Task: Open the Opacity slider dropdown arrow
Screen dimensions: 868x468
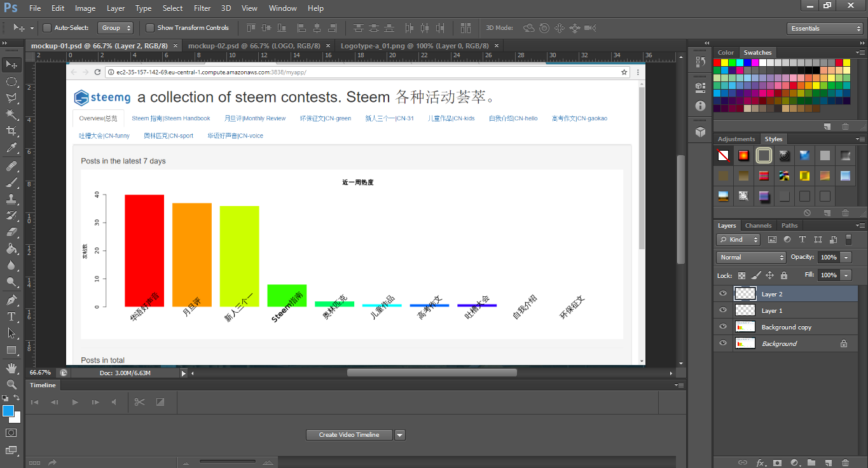Action: tap(846, 258)
